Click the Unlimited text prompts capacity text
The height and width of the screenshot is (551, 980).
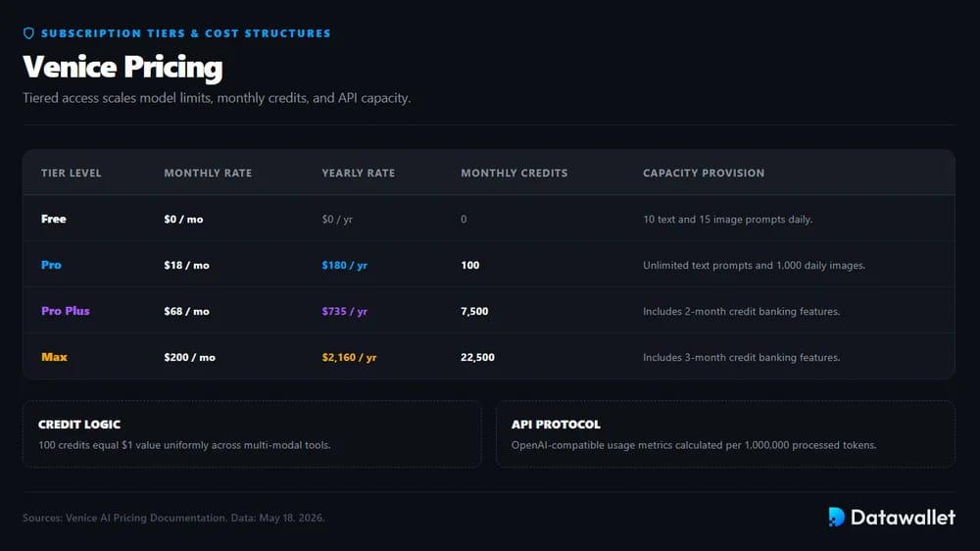[754, 265]
